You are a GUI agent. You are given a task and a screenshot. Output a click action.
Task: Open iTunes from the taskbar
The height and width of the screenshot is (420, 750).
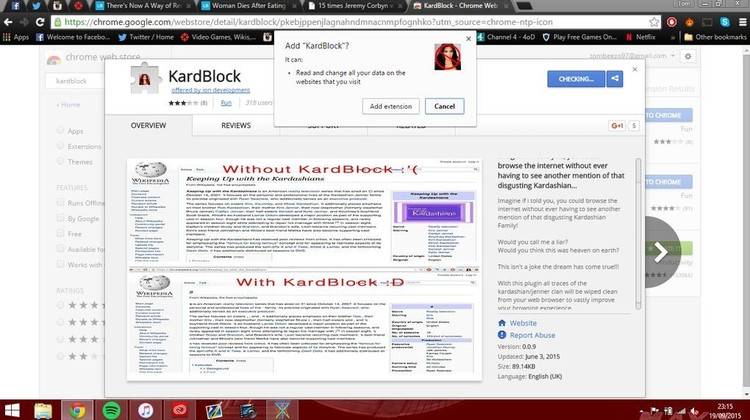pos(145,410)
